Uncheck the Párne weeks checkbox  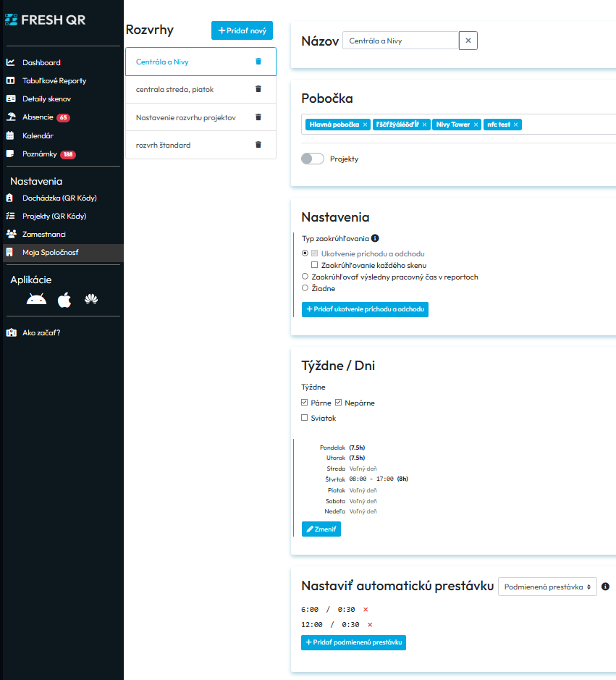pyautogui.click(x=305, y=403)
